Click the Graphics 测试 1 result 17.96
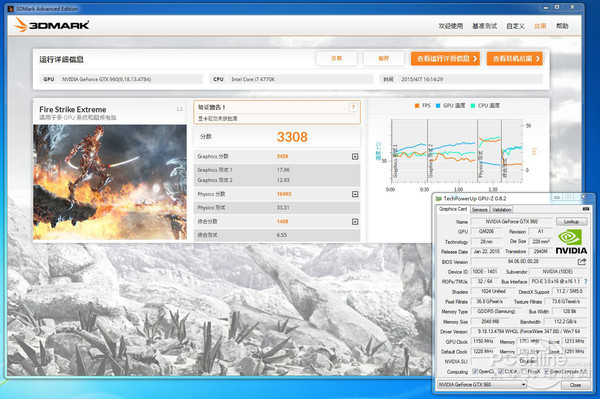 pos(283,170)
